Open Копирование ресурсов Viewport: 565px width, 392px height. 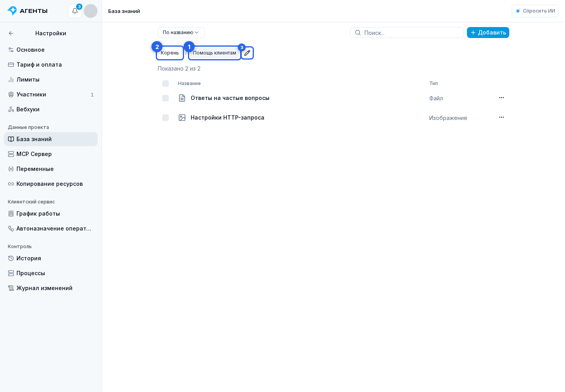click(x=51, y=184)
